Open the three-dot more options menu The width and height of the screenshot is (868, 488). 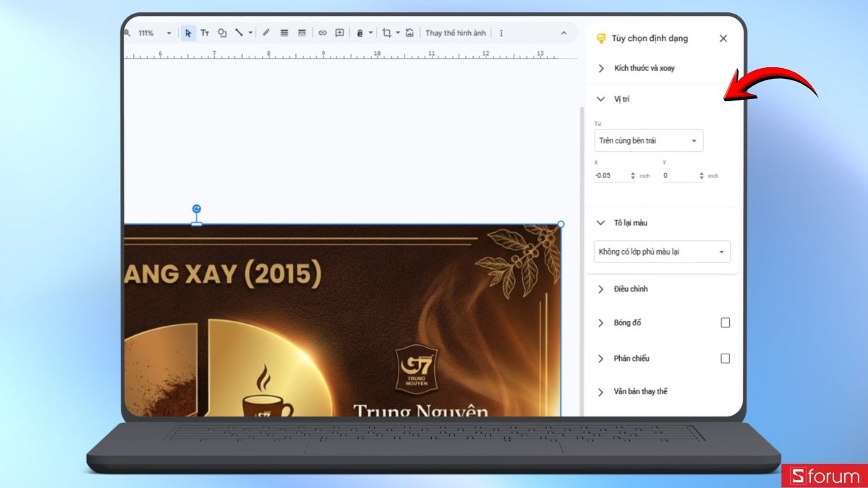tap(501, 33)
